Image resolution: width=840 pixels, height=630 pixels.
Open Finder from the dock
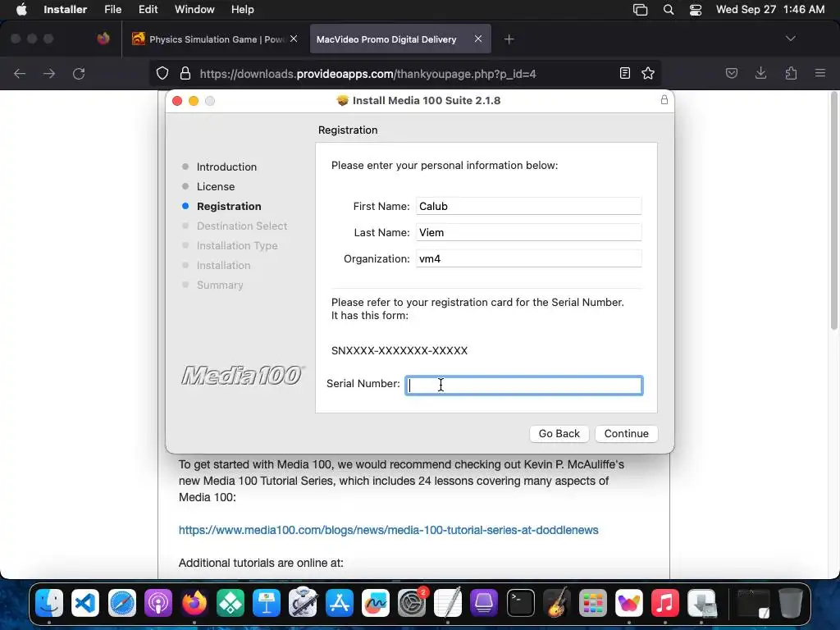(48, 602)
